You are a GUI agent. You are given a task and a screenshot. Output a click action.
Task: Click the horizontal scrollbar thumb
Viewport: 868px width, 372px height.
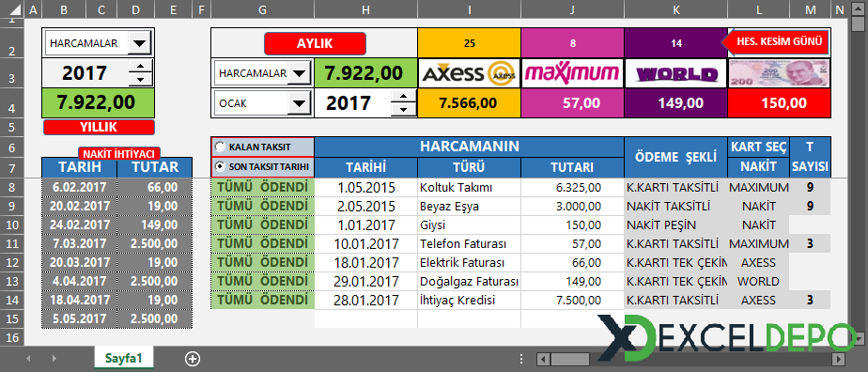click(571, 359)
